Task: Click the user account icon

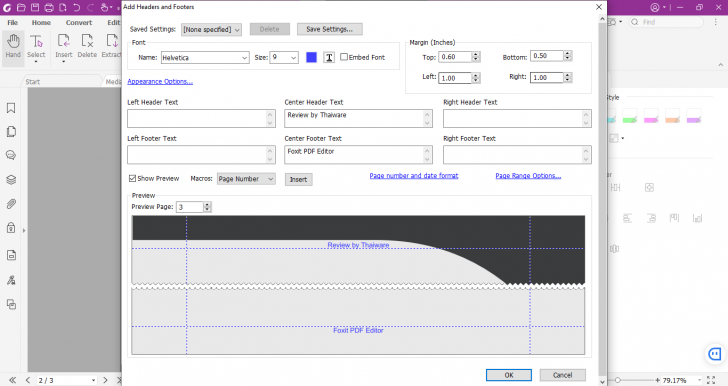Action: (655, 7)
